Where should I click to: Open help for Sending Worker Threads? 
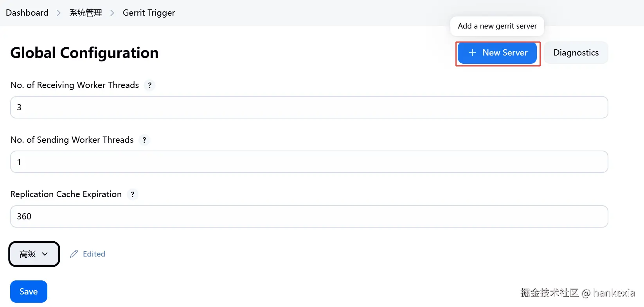(144, 140)
